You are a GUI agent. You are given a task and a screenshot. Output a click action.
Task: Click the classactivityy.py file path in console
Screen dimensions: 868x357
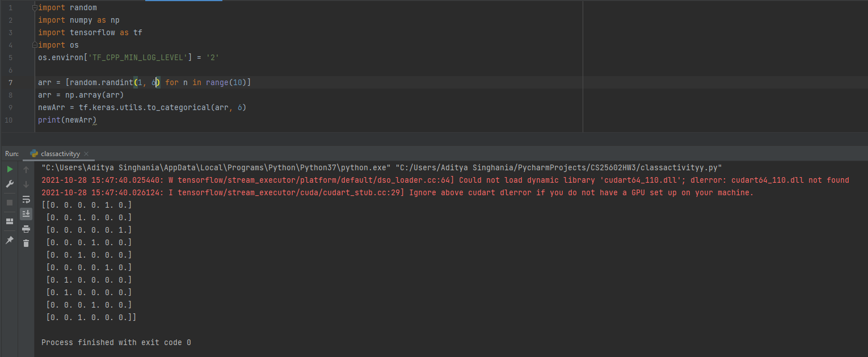click(x=560, y=167)
